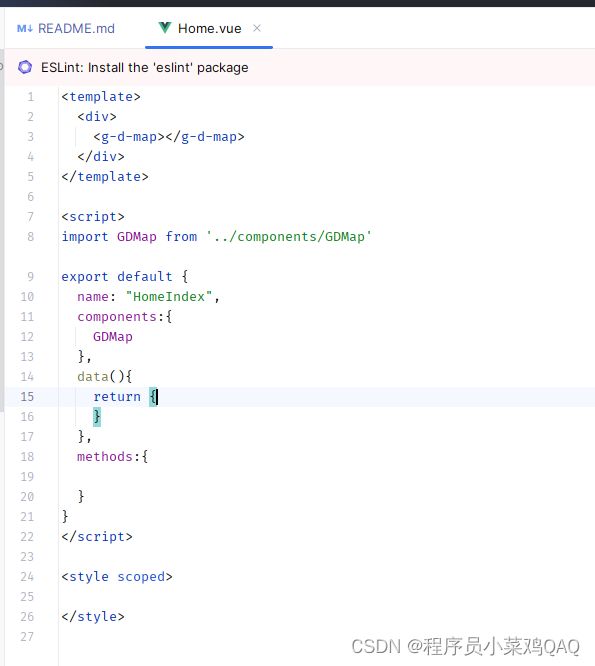
Task: Click GDMap inside components on line 12
Action: click(x=113, y=337)
